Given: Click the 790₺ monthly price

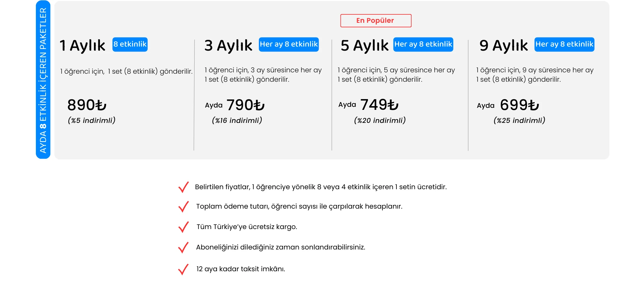Looking at the screenshot, I should (246, 105).
